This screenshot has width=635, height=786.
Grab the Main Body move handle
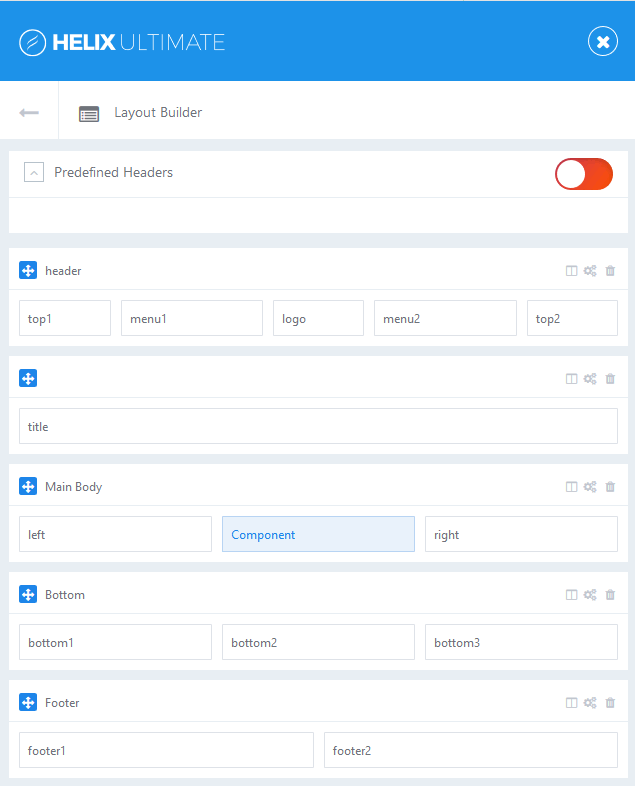click(x=28, y=486)
